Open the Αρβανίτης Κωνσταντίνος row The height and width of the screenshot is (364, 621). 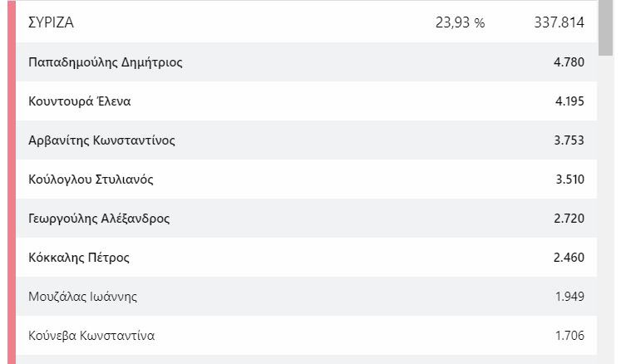coord(306,140)
